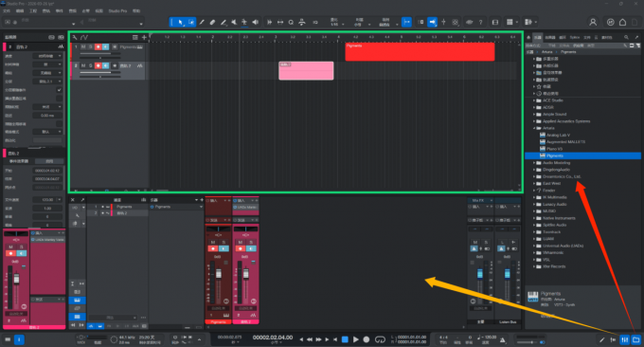Start playback with the Play button
This screenshot has height=347, width=644.
pos(356,339)
